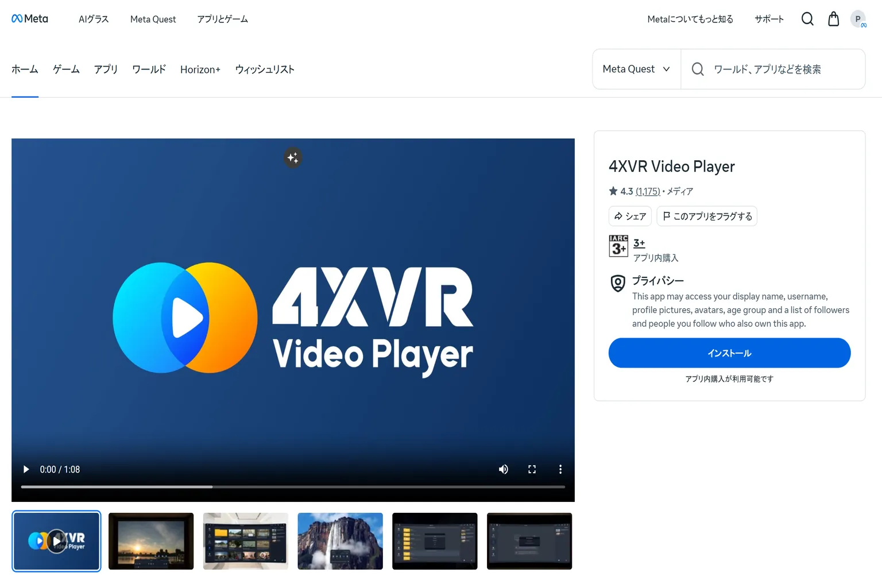
Task: Seek using the video progress bar
Action: pos(293,487)
